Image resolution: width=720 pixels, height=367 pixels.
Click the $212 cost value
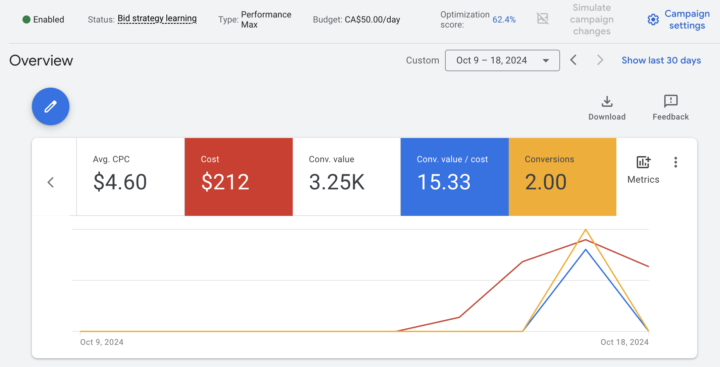(225, 182)
